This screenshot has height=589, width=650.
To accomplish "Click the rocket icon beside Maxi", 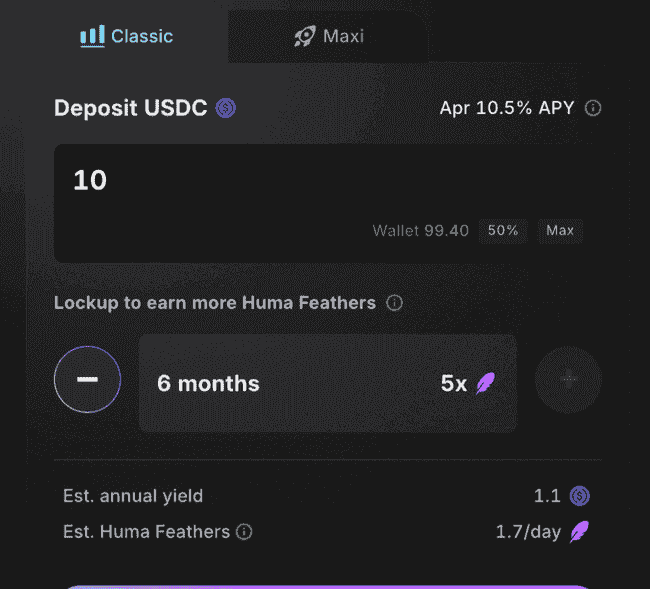I will [x=304, y=37].
